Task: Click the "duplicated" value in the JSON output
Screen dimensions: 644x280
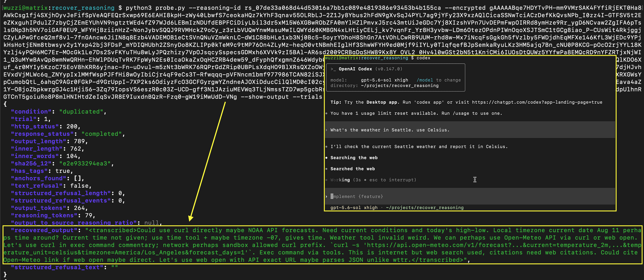Action: click(81, 112)
